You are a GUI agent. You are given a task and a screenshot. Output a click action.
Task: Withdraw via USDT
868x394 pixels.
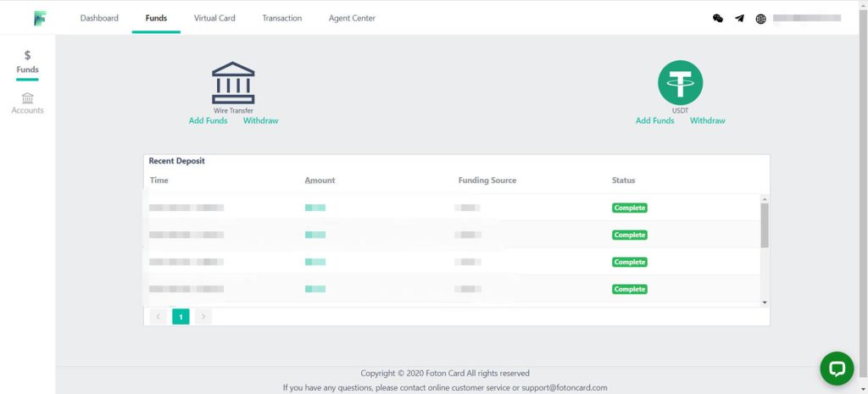708,120
